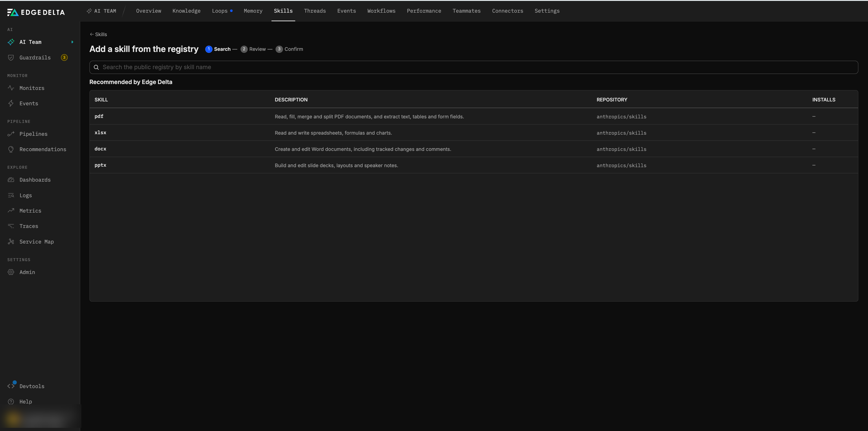Open Dashboards in the sidebar
Image resolution: width=868 pixels, height=431 pixels.
[35, 180]
